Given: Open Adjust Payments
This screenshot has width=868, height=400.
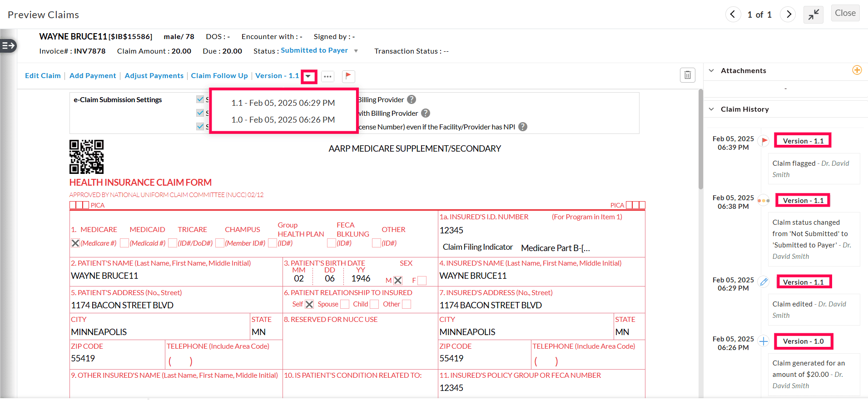Looking at the screenshot, I should pyautogui.click(x=154, y=76).
